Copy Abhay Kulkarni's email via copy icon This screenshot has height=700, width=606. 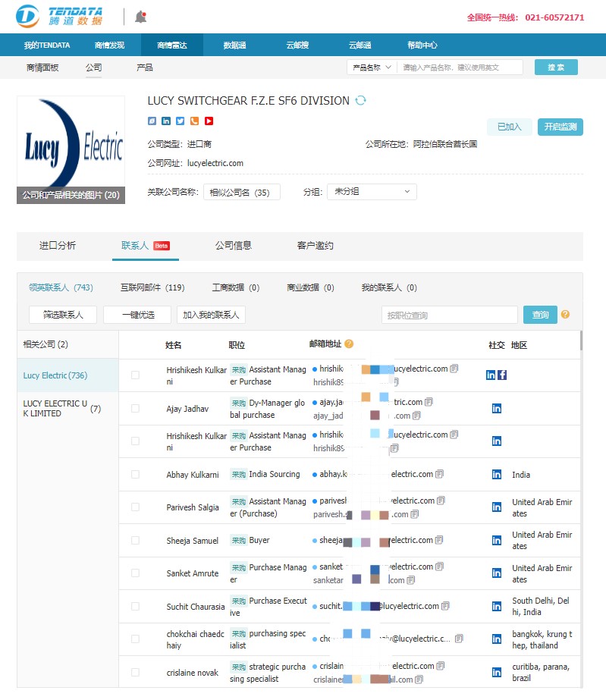point(439,474)
